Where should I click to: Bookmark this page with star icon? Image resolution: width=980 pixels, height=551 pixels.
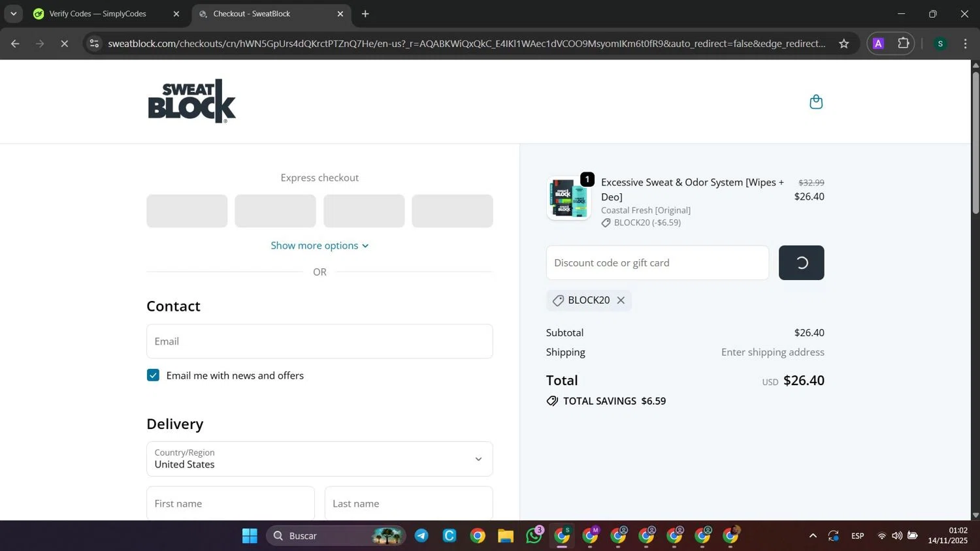tap(844, 44)
